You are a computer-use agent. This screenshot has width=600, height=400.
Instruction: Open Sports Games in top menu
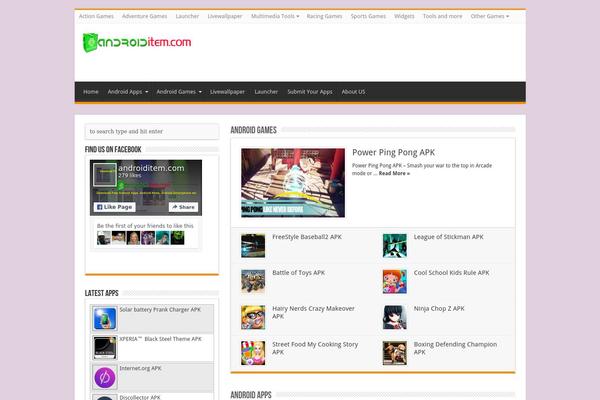[368, 16]
